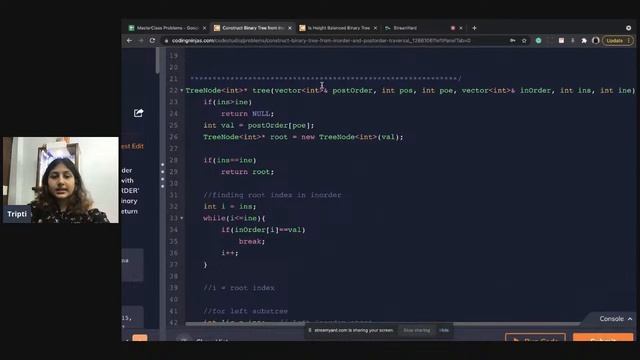
Task: Bookmark this page with the star icon
Action: (x=524, y=40)
